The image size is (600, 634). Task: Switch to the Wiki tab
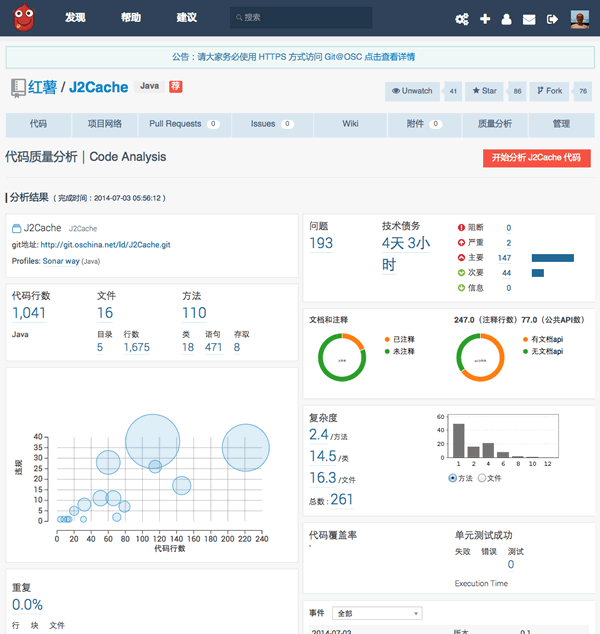[350, 124]
